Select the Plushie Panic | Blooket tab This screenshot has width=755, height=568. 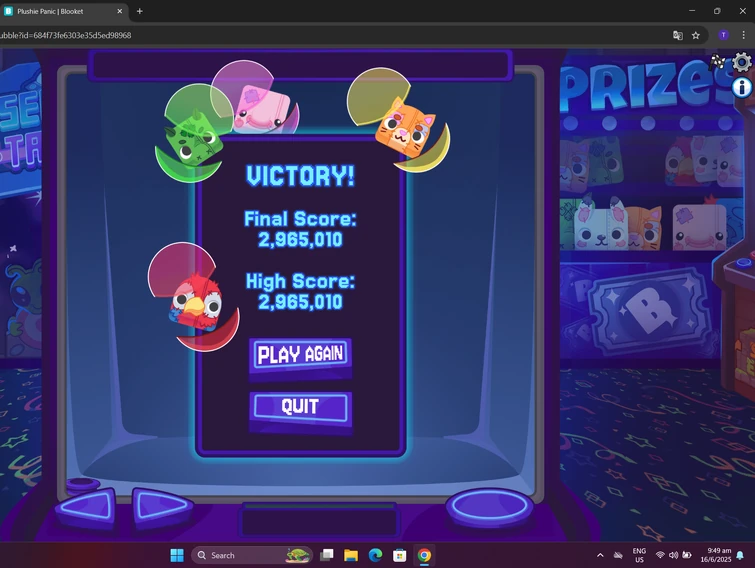pos(65,12)
